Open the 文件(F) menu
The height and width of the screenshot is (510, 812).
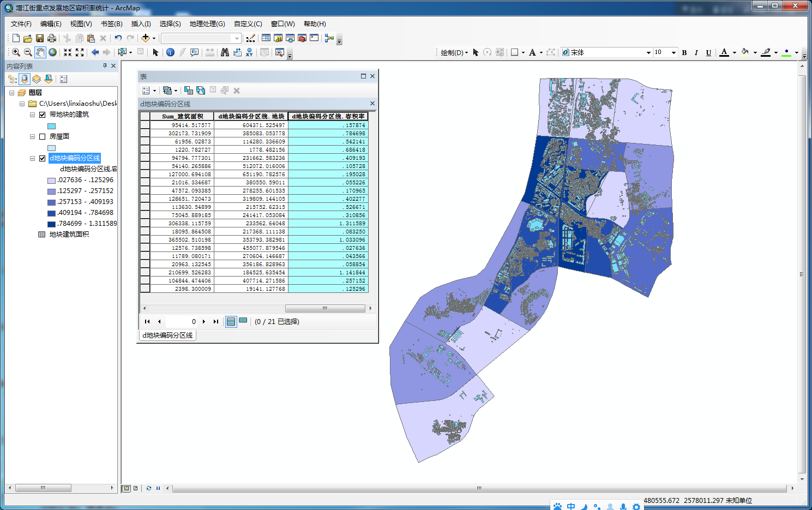[x=21, y=24]
